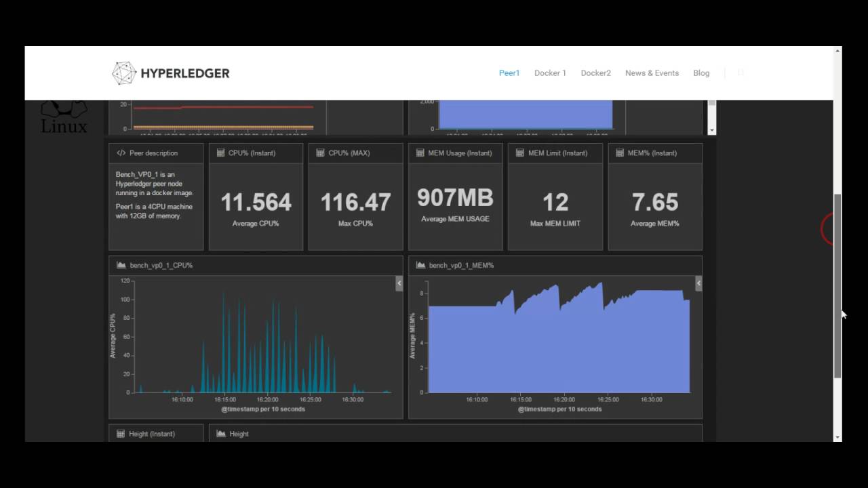Click the 16:20:00 tick label on CPU chart
This screenshot has height=488, width=868.
(268, 400)
